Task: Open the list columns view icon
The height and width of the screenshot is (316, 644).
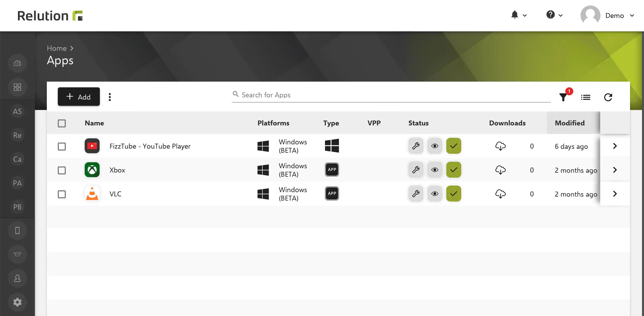Action: [x=585, y=97]
